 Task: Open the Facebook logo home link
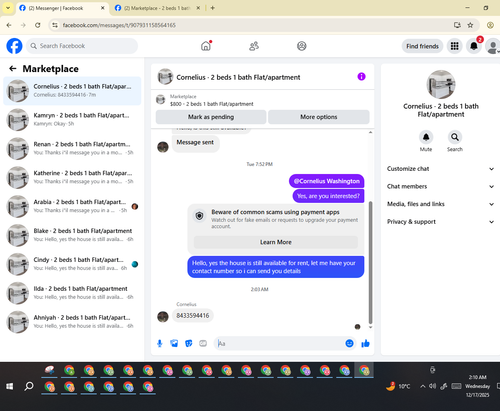coord(14,46)
